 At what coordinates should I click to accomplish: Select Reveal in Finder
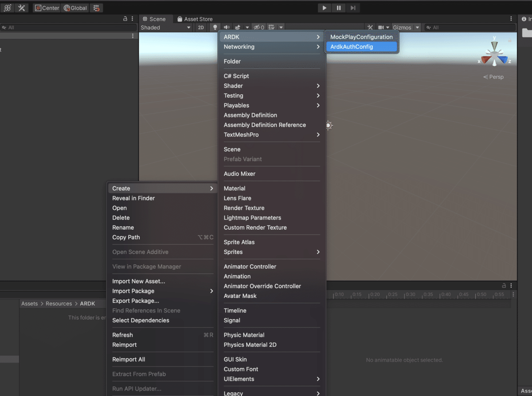pyautogui.click(x=162, y=198)
